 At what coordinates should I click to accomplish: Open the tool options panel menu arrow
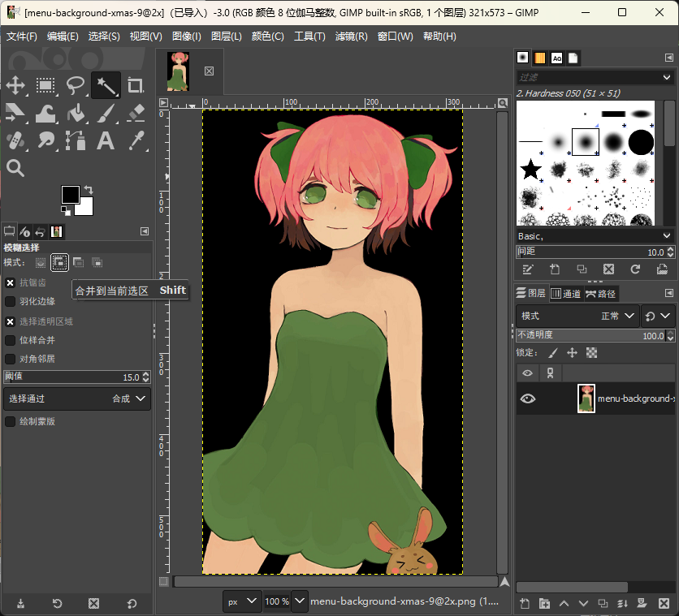145,231
